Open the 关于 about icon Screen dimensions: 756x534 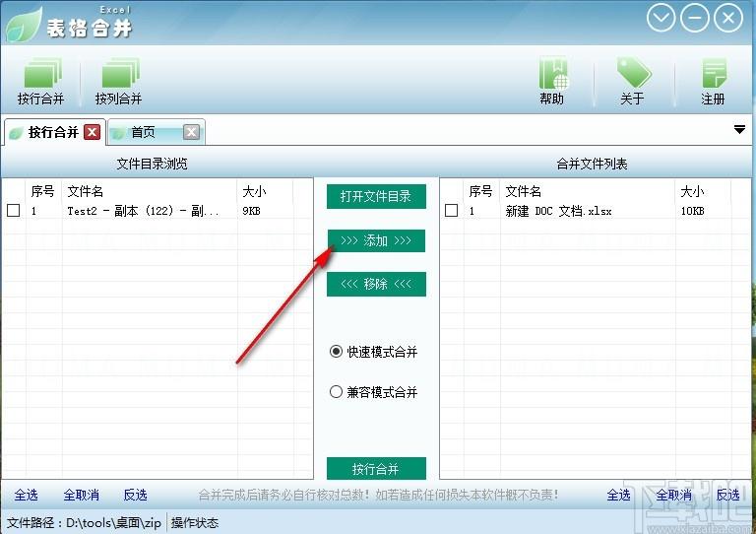[x=633, y=81]
